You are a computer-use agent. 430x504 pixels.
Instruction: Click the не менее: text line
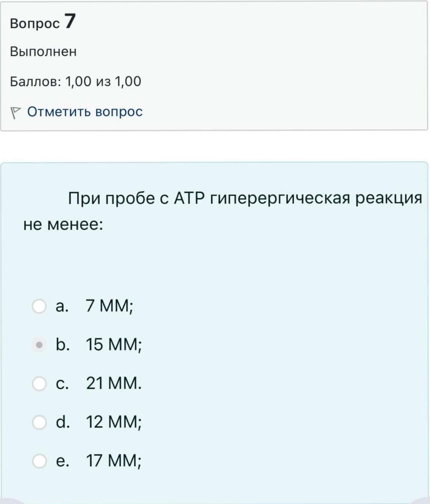pyautogui.click(x=63, y=224)
